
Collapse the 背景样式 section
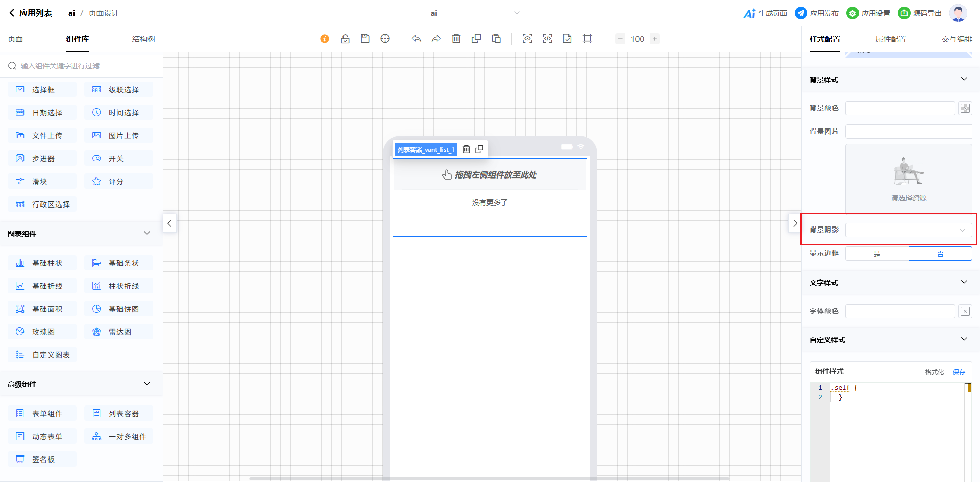964,79
